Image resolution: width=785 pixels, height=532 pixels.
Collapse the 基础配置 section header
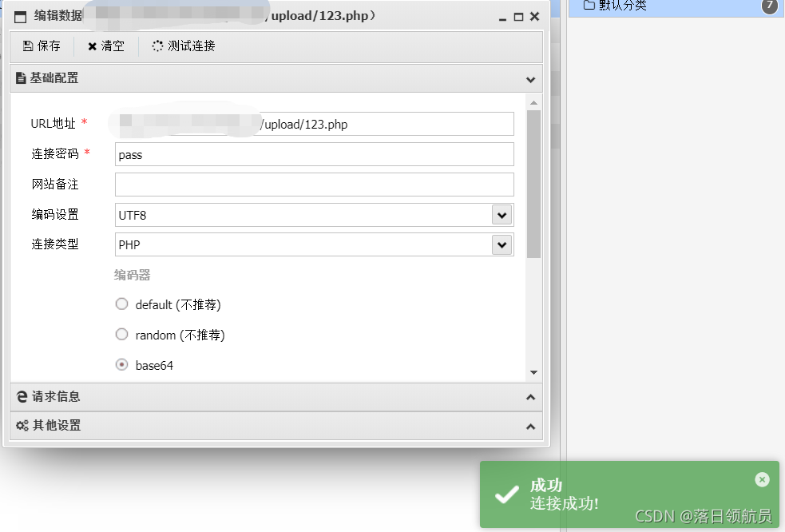[276, 78]
